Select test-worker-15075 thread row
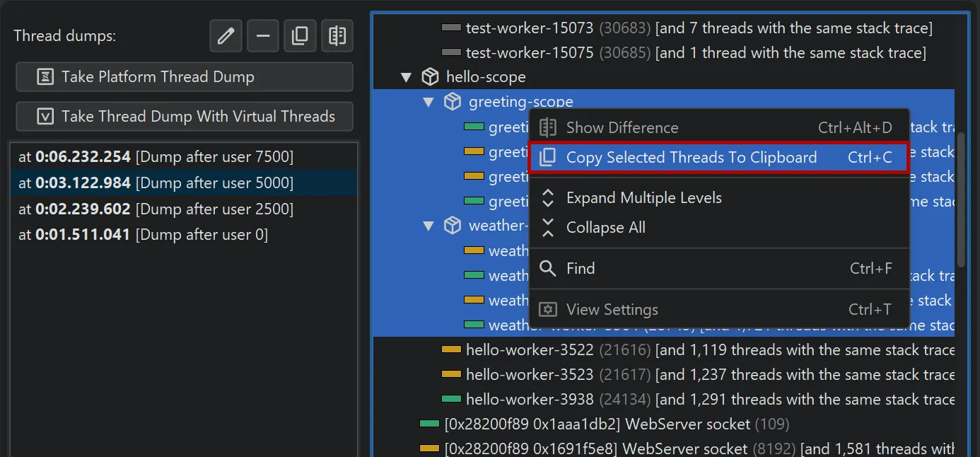 pyautogui.click(x=664, y=53)
